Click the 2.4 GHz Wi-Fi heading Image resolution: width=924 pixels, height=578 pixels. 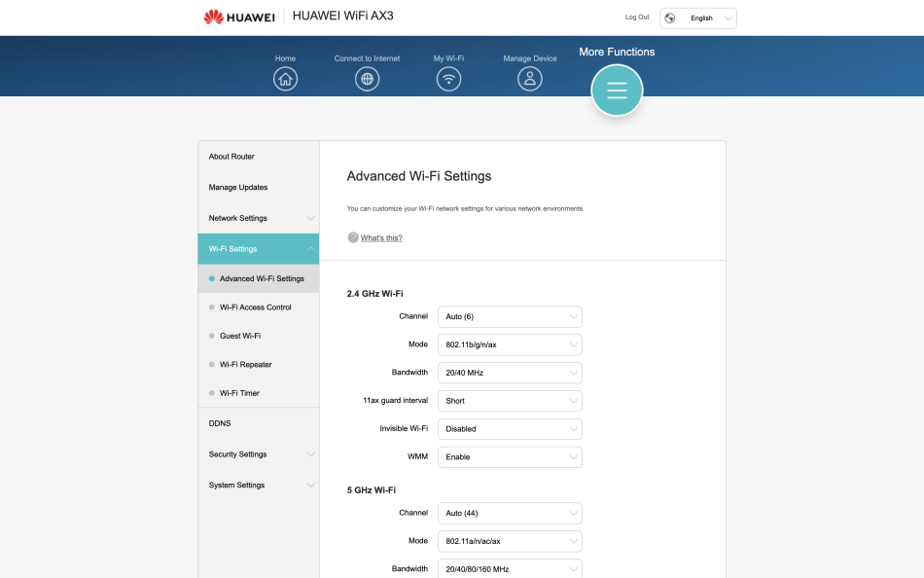[374, 294]
